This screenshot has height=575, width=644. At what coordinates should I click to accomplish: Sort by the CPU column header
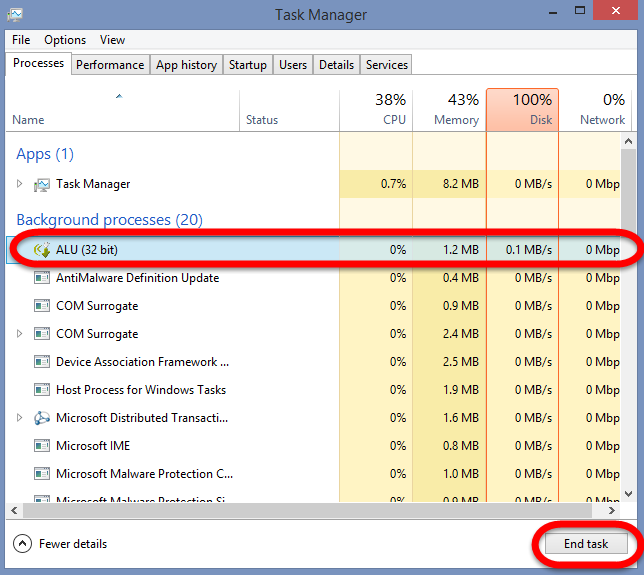(x=376, y=110)
